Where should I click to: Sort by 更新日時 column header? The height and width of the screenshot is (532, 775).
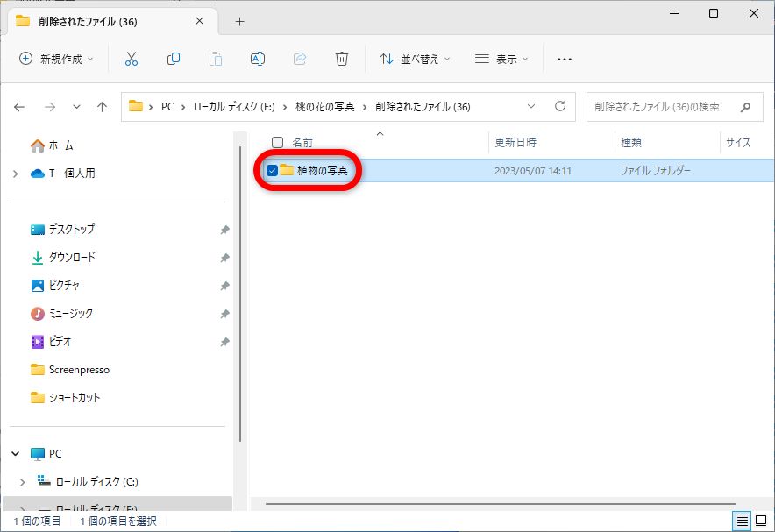click(515, 142)
